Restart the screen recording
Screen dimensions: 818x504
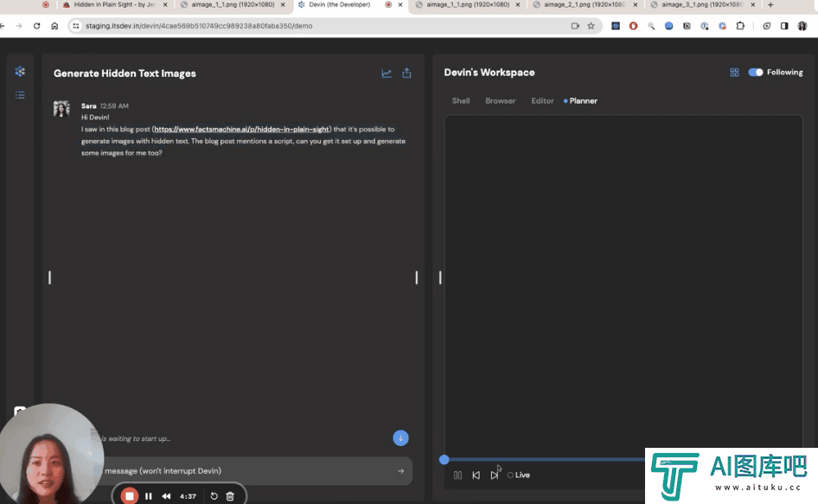click(214, 496)
